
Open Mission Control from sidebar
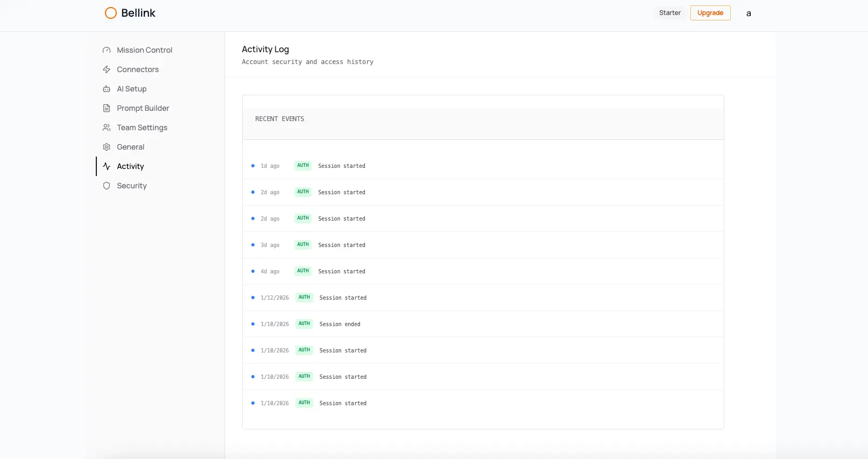pyautogui.click(x=144, y=50)
